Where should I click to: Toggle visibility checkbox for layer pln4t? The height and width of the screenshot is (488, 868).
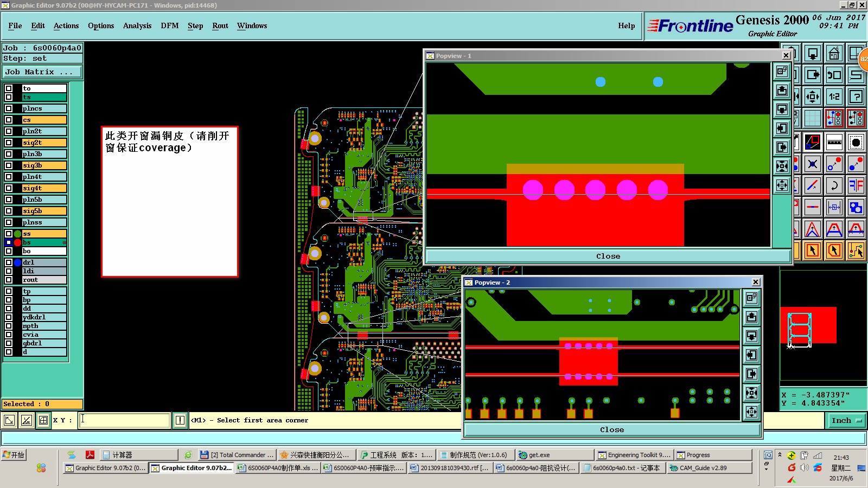point(9,177)
